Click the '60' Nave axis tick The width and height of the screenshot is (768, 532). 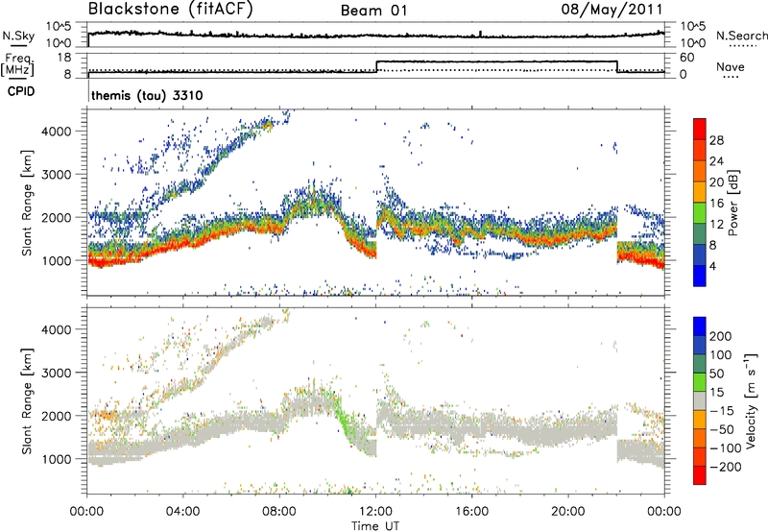687,58
